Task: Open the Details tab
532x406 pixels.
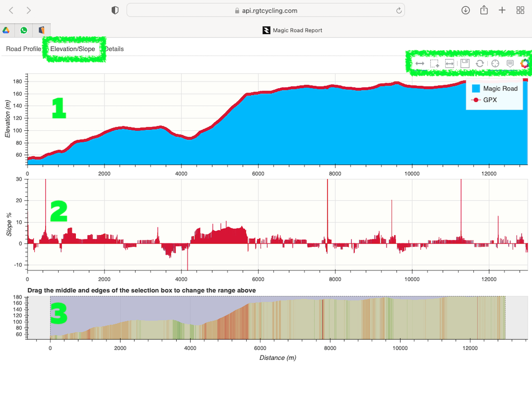Action: click(x=114, y=49)
